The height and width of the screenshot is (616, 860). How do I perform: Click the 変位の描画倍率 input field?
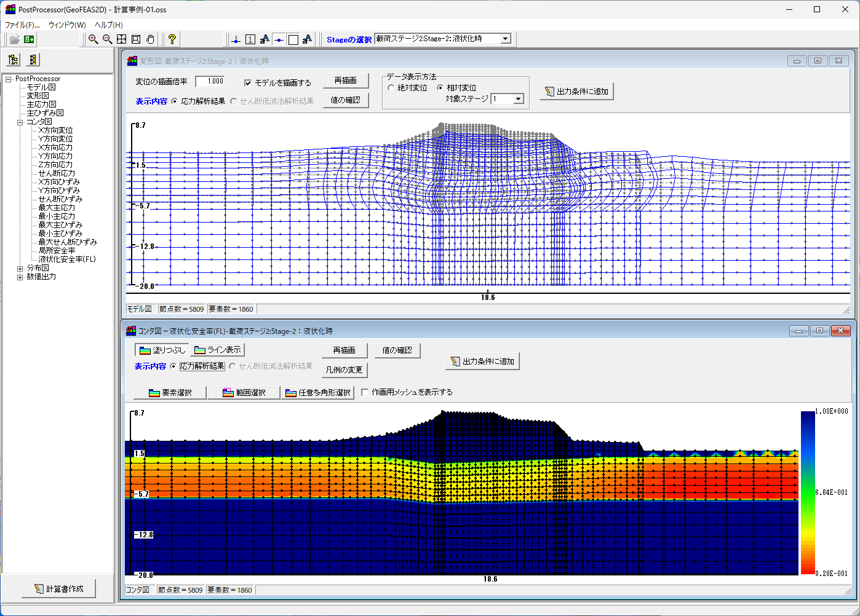tap(210, 81)
